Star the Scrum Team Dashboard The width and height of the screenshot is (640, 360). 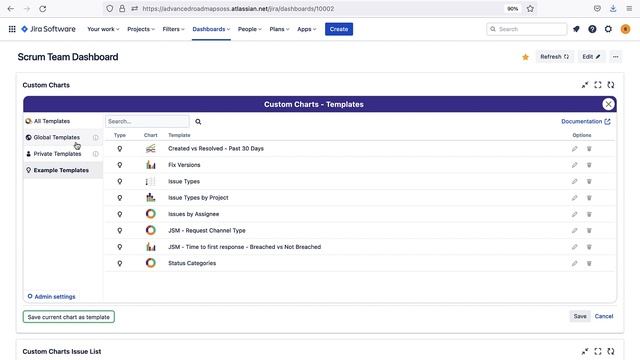(525, 57)
